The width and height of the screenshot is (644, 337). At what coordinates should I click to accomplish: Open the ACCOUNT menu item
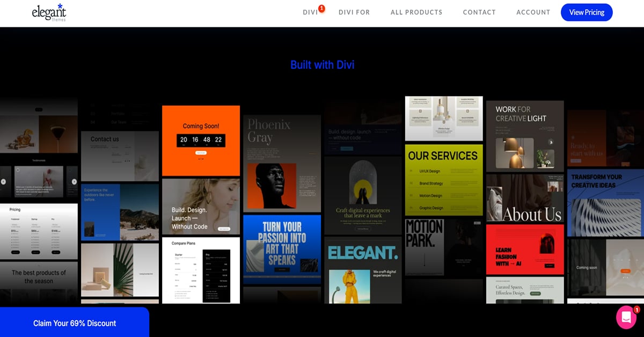533,12
